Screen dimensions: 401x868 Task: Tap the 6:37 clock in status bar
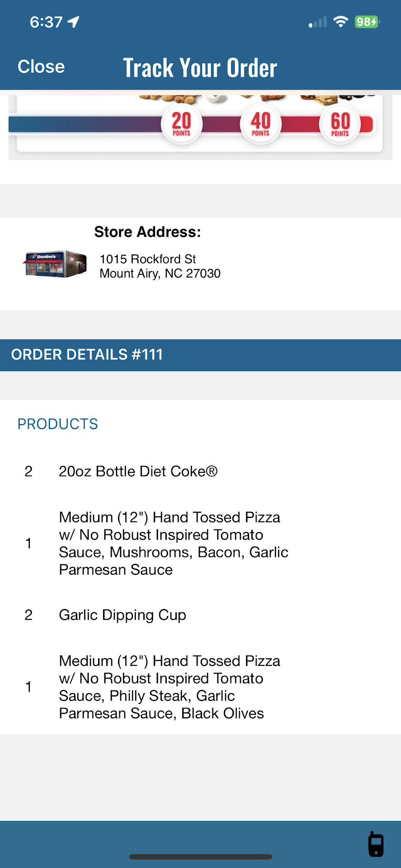pyautogui.click(x=46, y=22)
